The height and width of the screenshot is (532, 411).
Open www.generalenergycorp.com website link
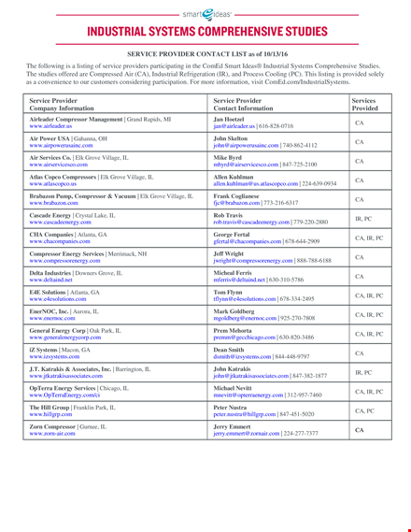pyautogui.click(x=65, y=338)
